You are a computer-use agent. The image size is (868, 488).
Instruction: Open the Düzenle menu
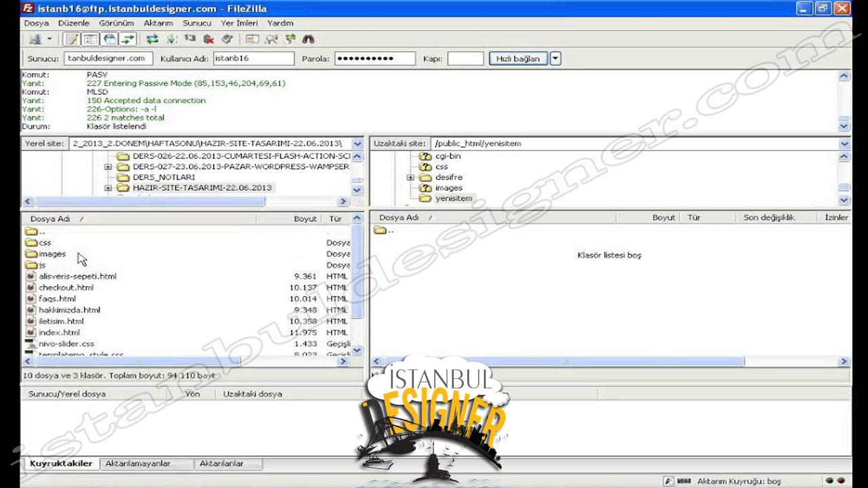(73, 23)
